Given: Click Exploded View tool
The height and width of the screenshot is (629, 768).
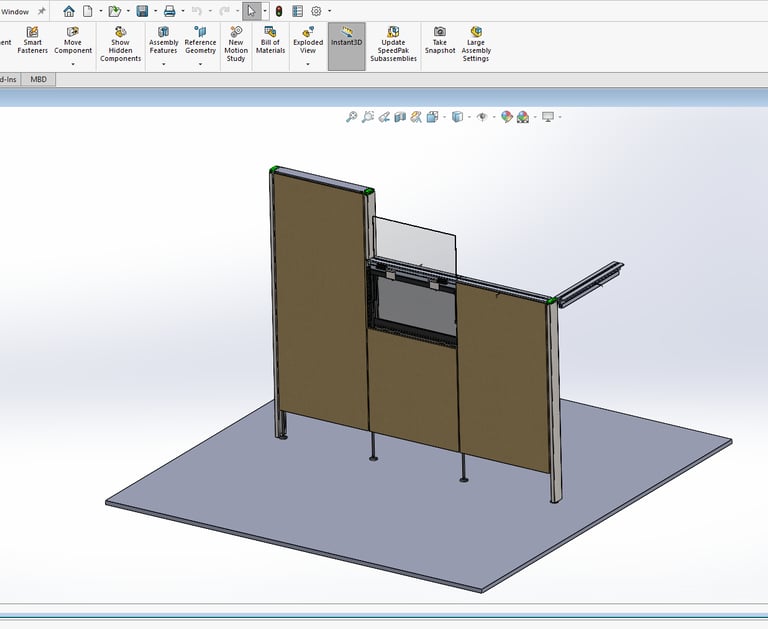Looking at the screenshot, I should tap(308, 41).
